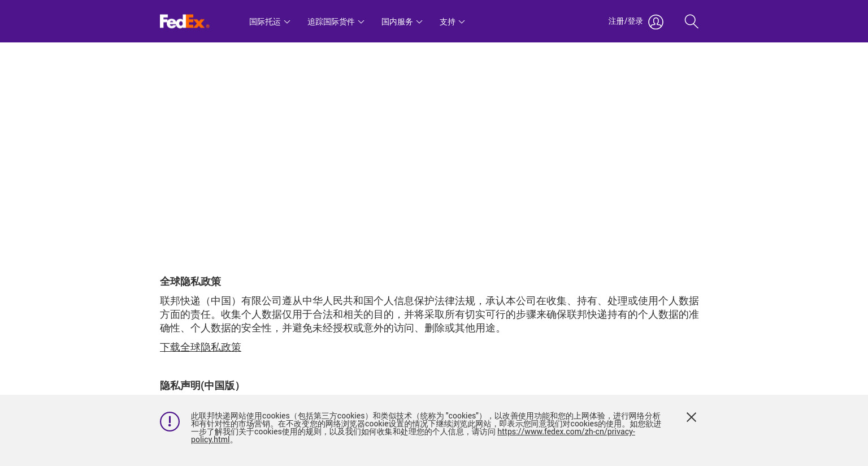Close the cookie notice banner
This screenshot has width=868, height=466.
click(691, 417)
